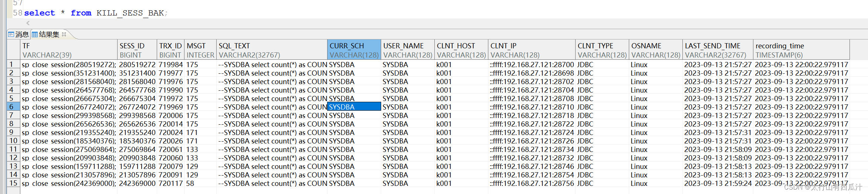Click the CURR_SCH column header
The height and width of the screenshot is (194, 868).
[x=354, y=50]
